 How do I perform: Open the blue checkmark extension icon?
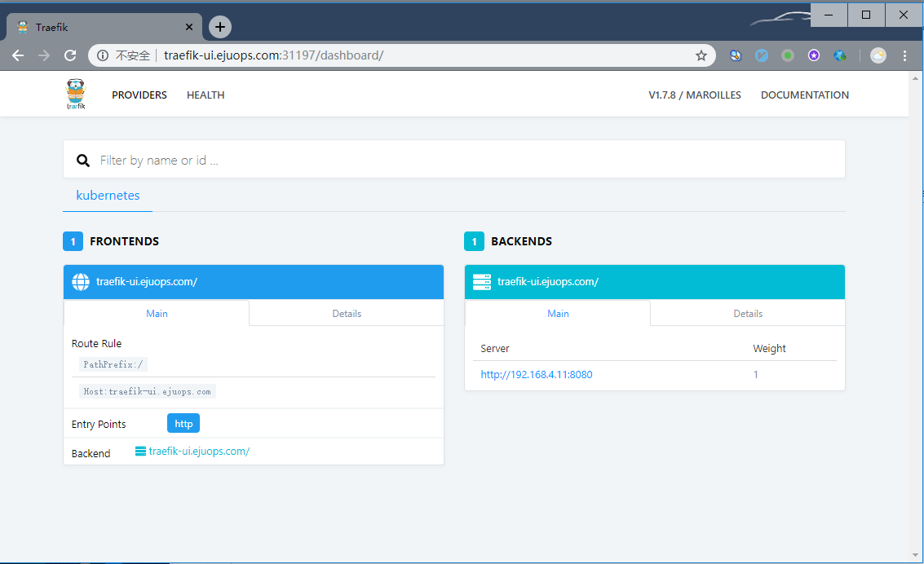point(762,55)
